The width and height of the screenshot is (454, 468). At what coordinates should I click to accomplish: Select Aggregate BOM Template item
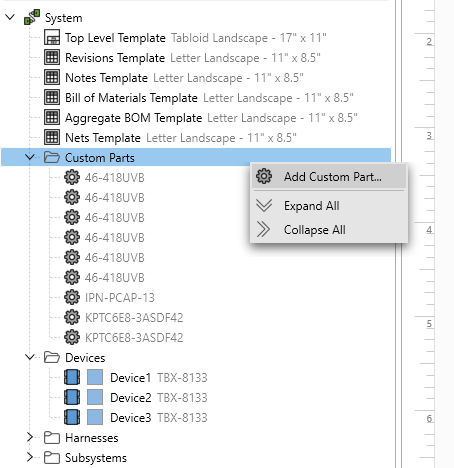click(x=133, y=118)
